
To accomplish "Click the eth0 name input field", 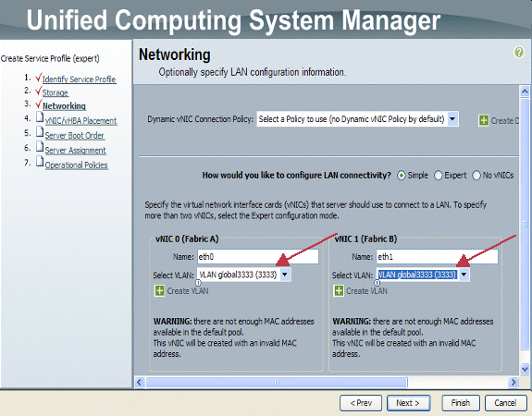I will coord(258,257).
